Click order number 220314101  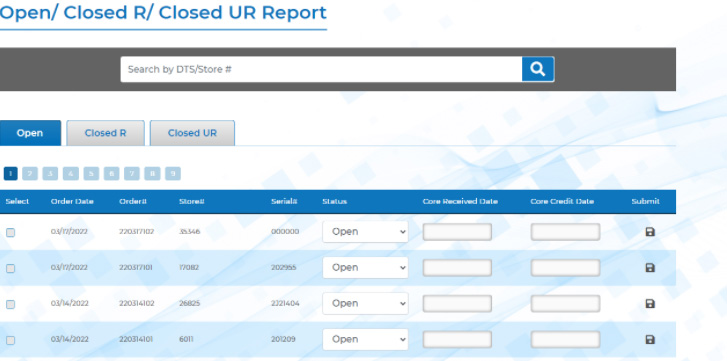[x=136, y=340]
